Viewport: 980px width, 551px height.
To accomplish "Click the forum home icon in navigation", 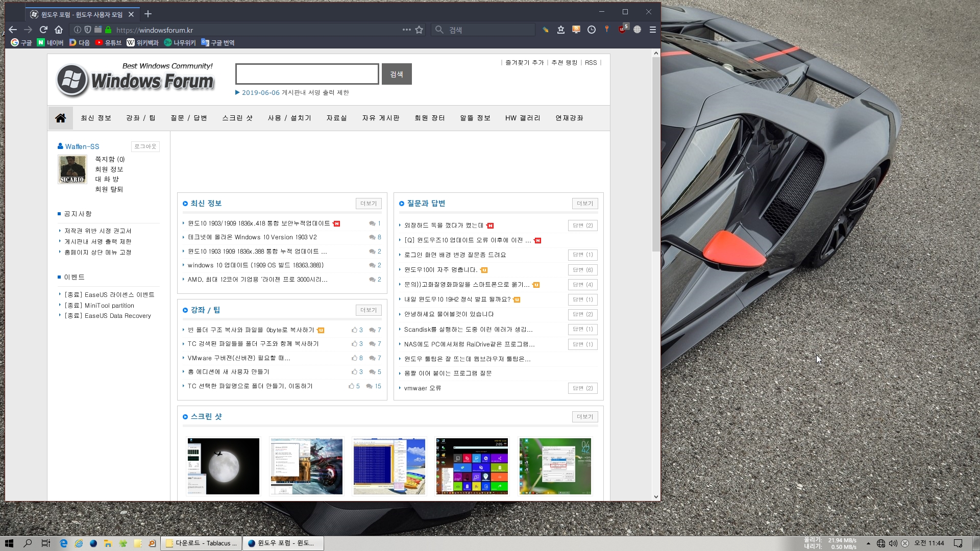I will tap(60, 118).
